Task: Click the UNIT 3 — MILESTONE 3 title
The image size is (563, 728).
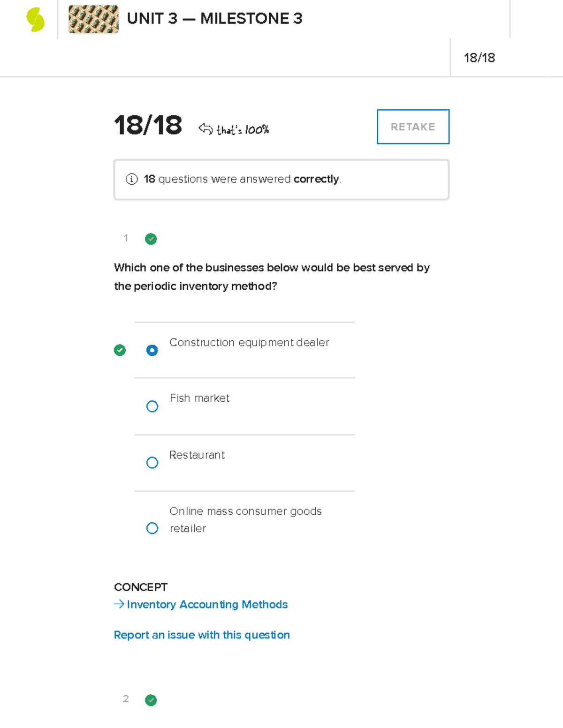Action: (x=214, y=19)
